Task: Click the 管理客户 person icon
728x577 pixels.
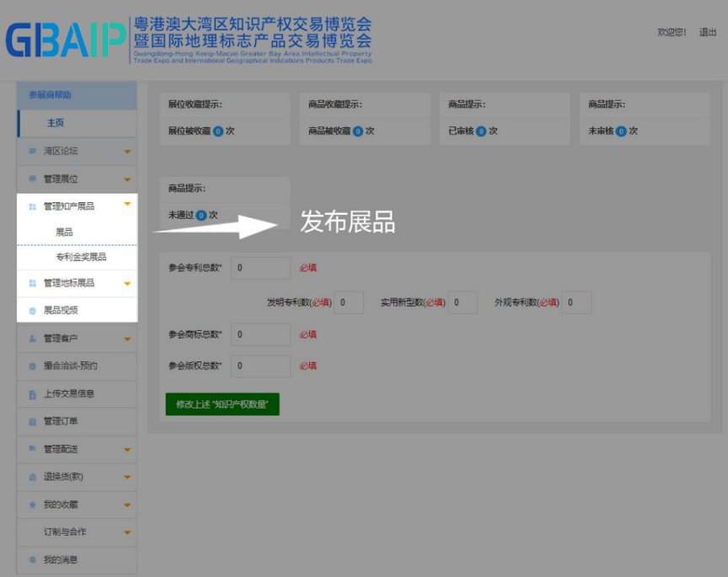Action: [x=33, y=339]
